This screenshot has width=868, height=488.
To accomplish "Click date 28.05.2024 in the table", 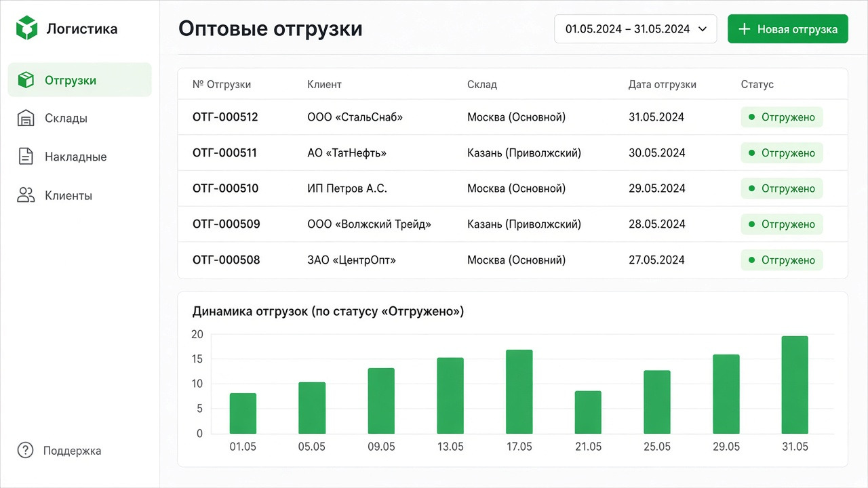I will coord(656,224).
